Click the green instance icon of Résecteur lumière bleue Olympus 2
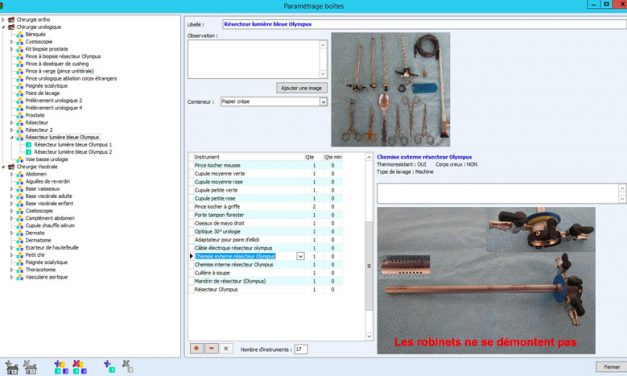 click(x=29, y=152)
